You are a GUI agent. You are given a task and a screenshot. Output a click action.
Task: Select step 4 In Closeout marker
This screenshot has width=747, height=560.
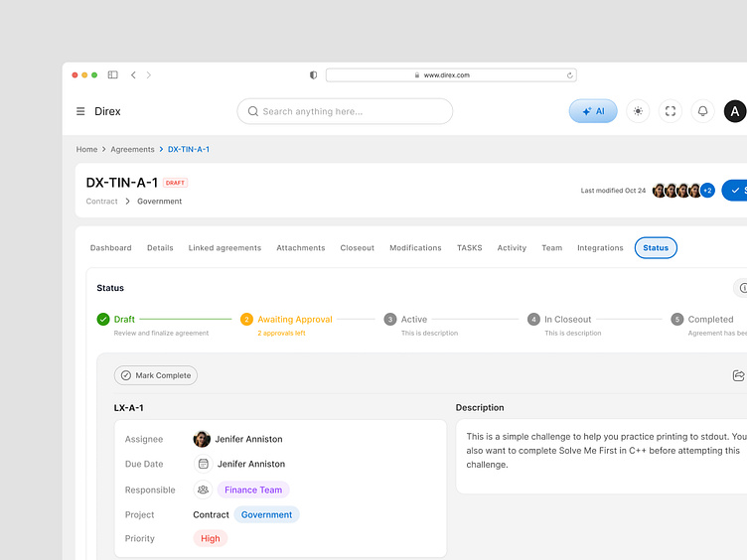pos(533,319)
